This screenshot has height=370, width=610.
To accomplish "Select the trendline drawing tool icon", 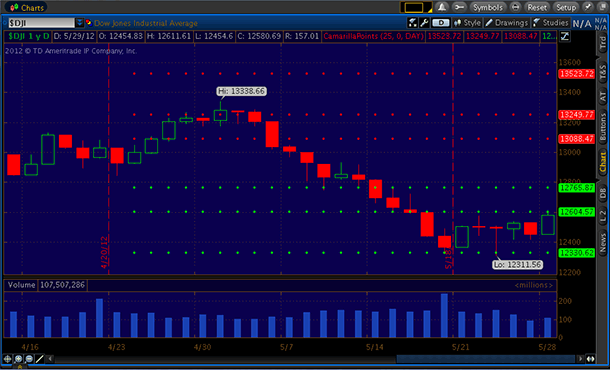I will tap(40, 359).
